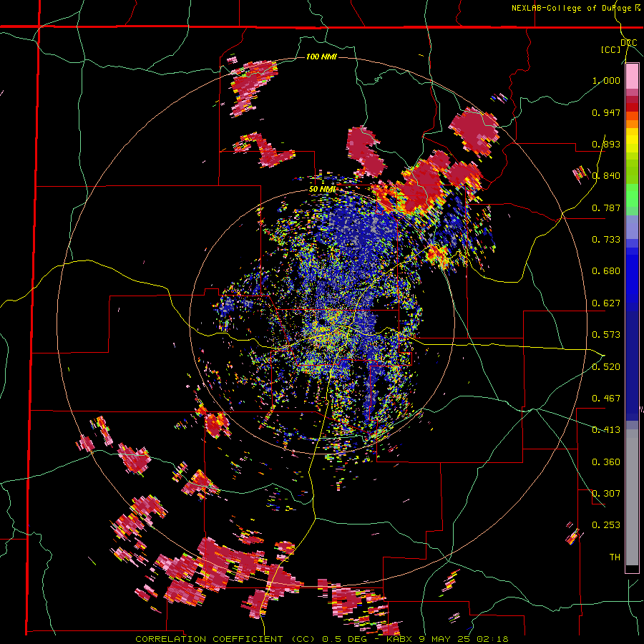Select the gray color bar segment near 0.307
The height and width of the screenshot is (644, 644).
tap(632, 497)
